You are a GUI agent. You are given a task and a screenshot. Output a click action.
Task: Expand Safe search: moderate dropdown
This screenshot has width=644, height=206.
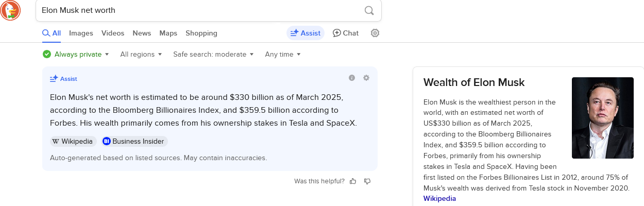(x=213, y=54)
